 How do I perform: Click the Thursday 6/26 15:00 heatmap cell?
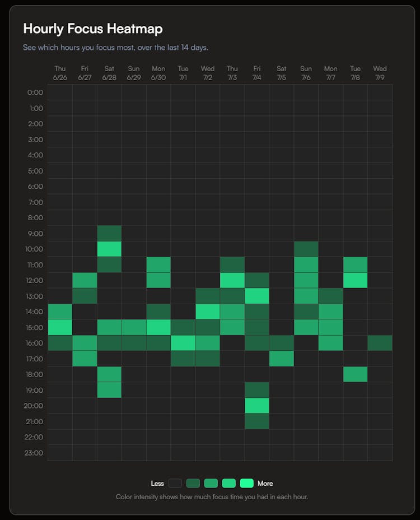pos(60,327)
